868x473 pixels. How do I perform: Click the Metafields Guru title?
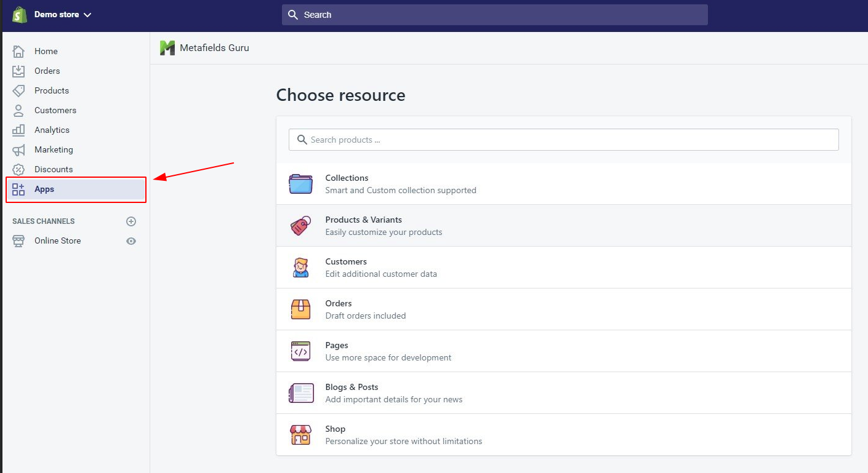click(x=214, y=47)
